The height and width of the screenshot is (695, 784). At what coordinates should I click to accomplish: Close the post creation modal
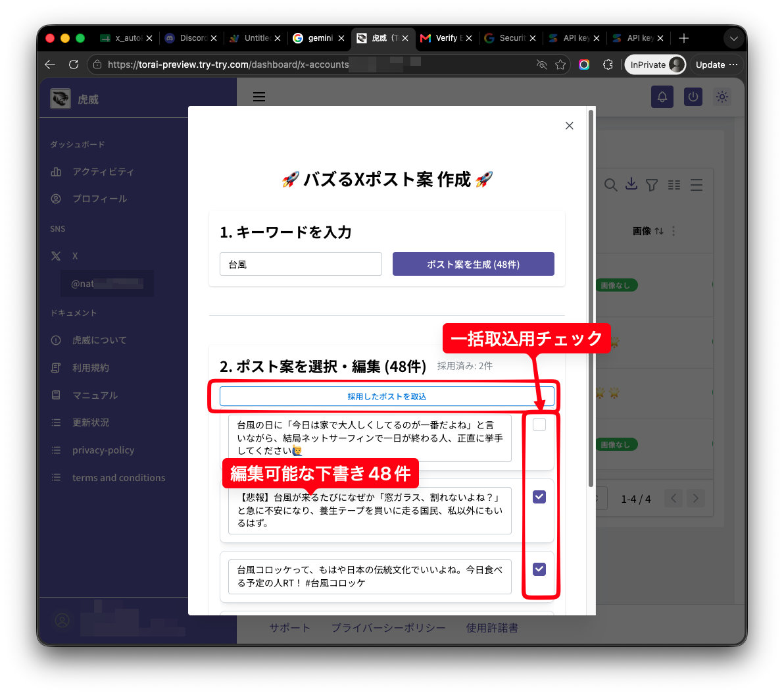click(569, 126)
